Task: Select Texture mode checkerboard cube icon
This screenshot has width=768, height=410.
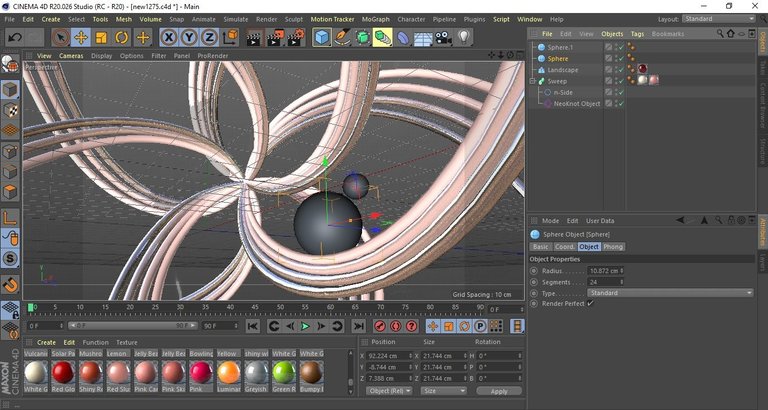Action: (x=10, y=110)
